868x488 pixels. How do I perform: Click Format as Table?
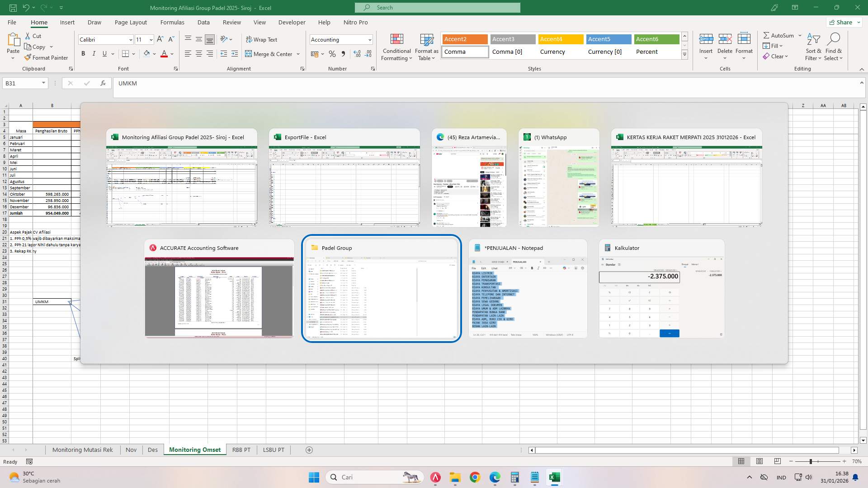[425, 47]
